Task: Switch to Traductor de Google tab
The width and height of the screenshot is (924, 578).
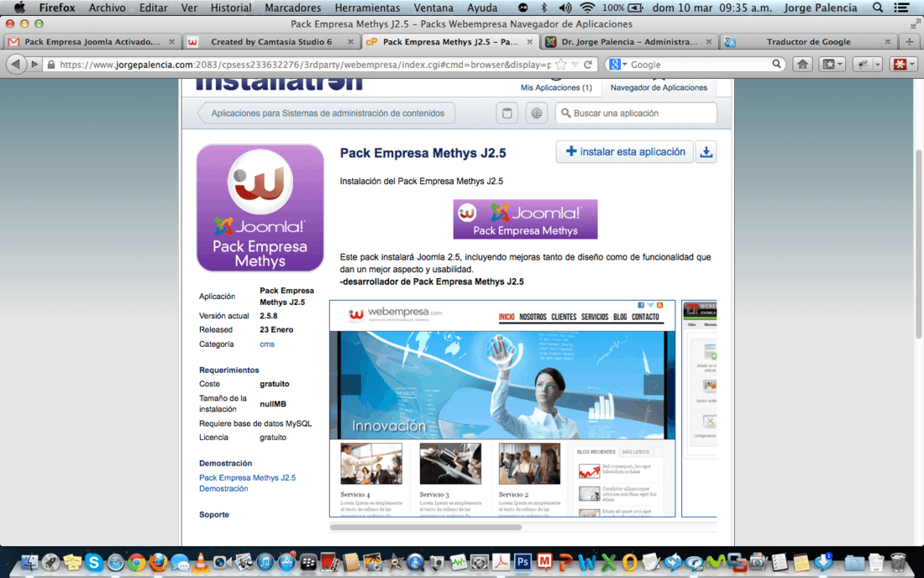Action: pyautogui.click(x=808, y=42)
